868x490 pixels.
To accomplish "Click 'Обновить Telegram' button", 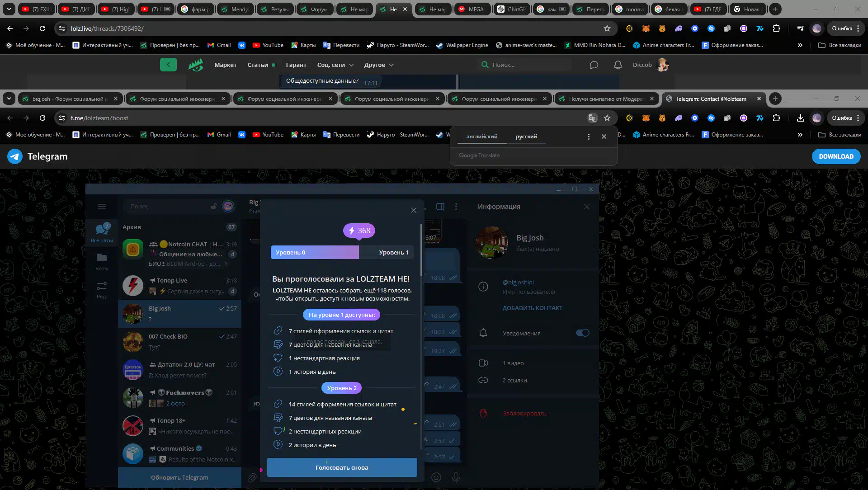I will tap(179, 477).
